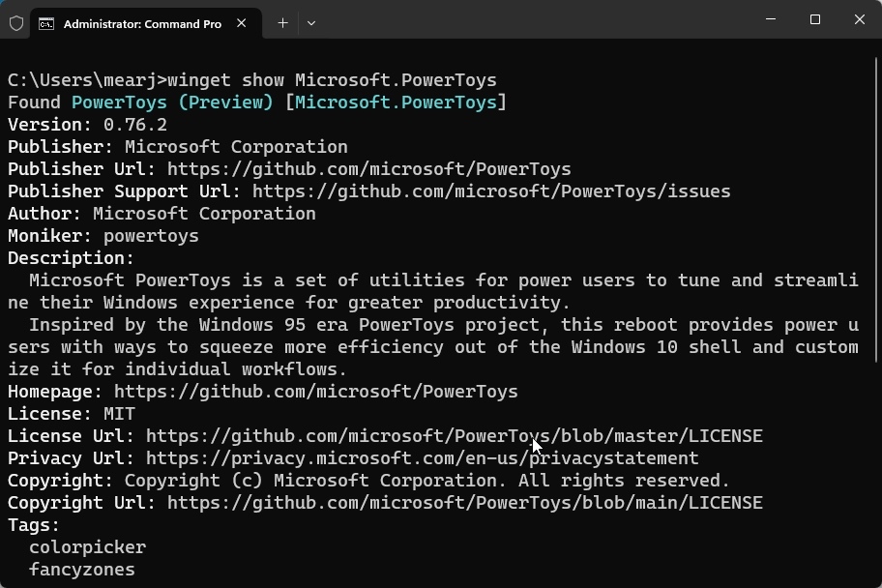Click the colorpicker tag entry
Image resolution: width=882 pixels, height=588 pixels.
[87, 546]
